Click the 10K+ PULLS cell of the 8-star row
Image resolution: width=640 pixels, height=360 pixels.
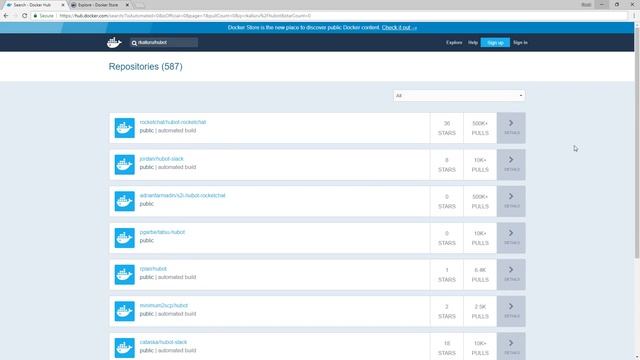(480, 164)
